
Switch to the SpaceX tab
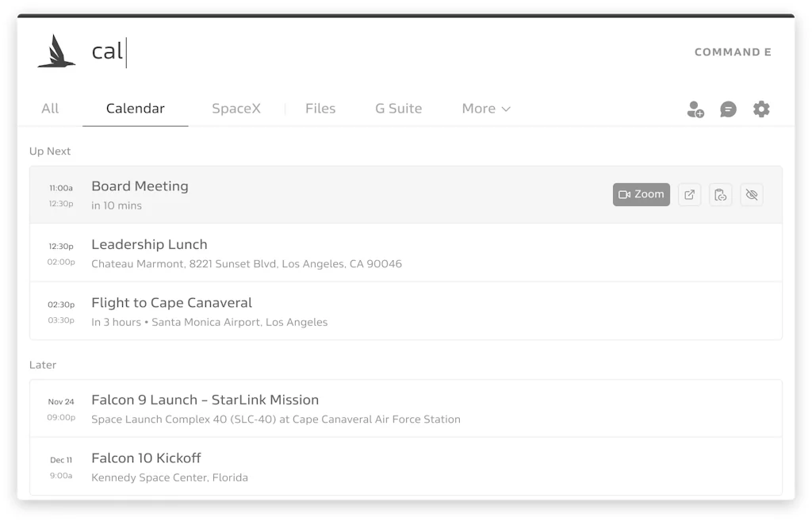(236, 109)
